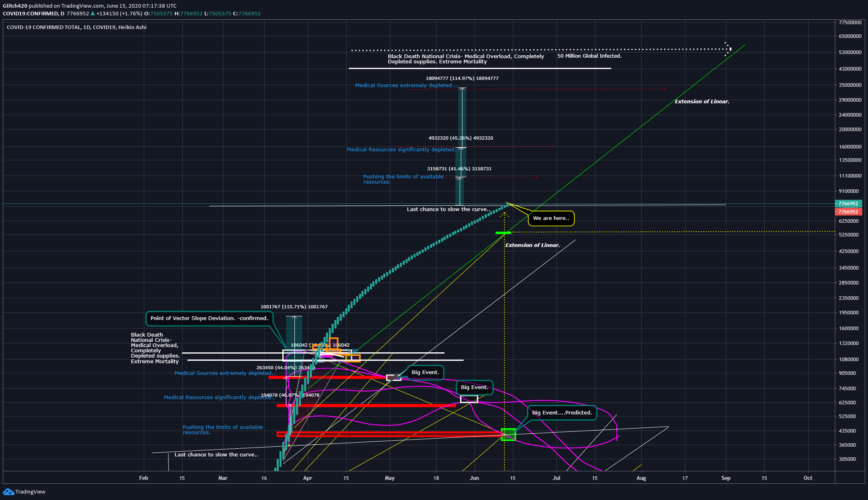868x500 pixels.
Task: Click 'Medical Resources significantly depleted' near 625000 level
Action: coord(219,397)
